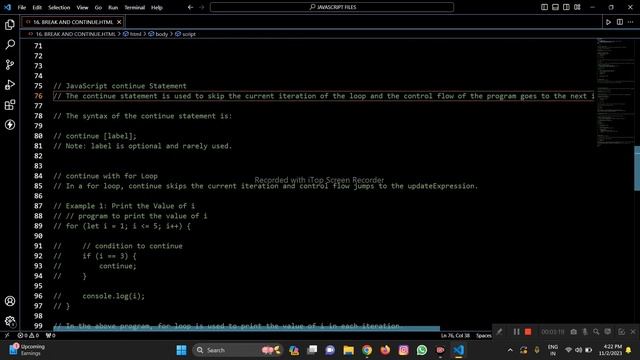Open the recorder pen annotation tool
The image size is (640, 360).
(x=500, y=332)
